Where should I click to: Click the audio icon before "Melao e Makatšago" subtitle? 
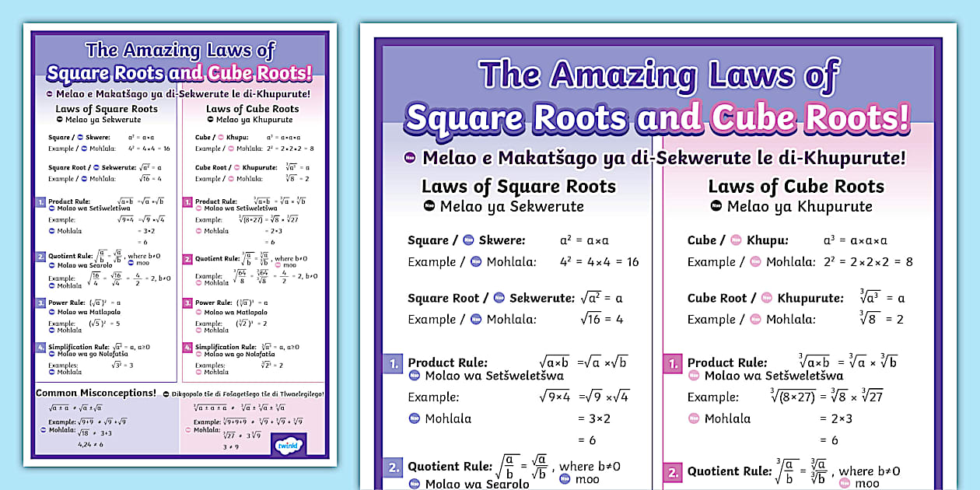[410, 158]
